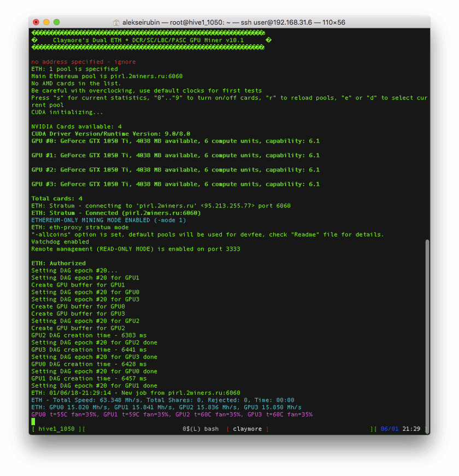The image size is (459, 476).
Task: Click the GPU temperature and fan speed line
Action: tap(172, 414)
